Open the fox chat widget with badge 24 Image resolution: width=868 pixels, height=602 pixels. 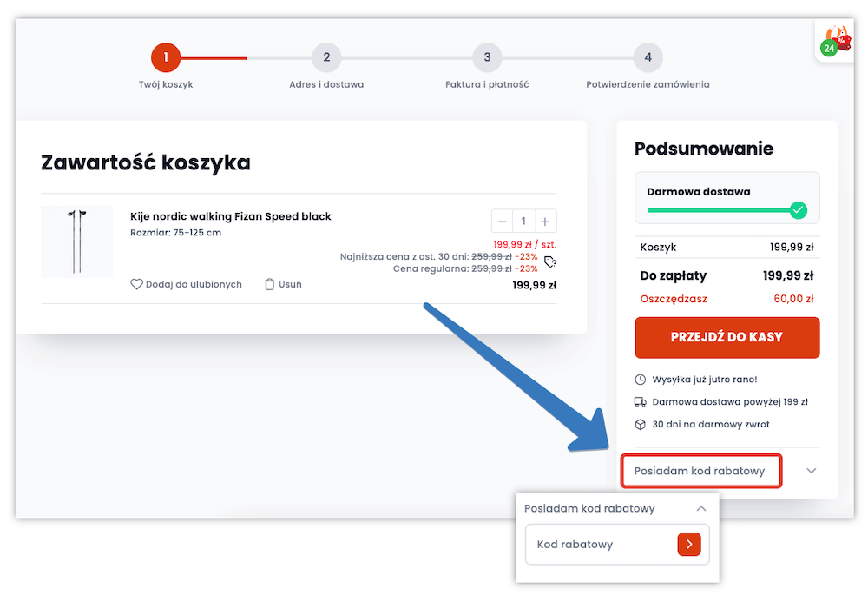(x=834, y=40)
